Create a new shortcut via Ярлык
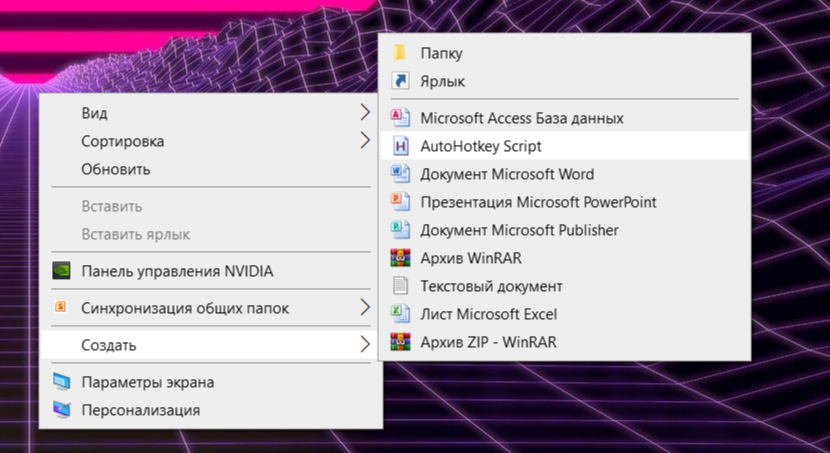The width and height of the screenshot is (830, 453). 564,81
